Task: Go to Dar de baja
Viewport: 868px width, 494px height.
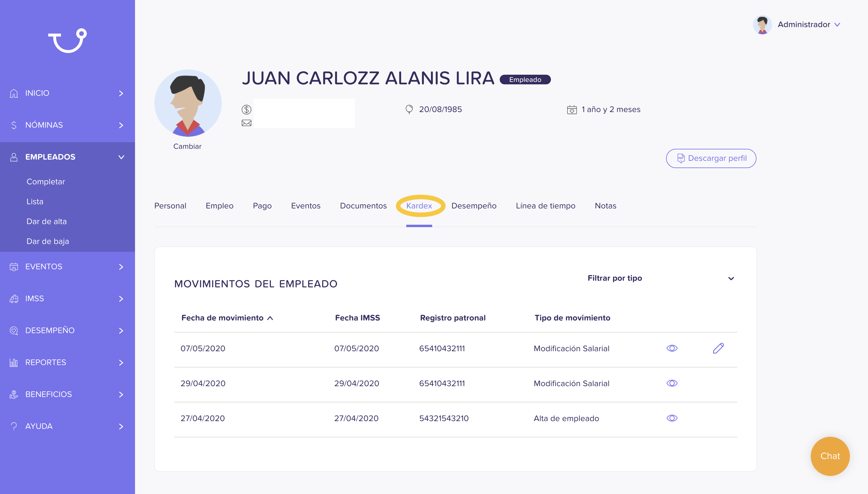Action: tap(48, 241)
